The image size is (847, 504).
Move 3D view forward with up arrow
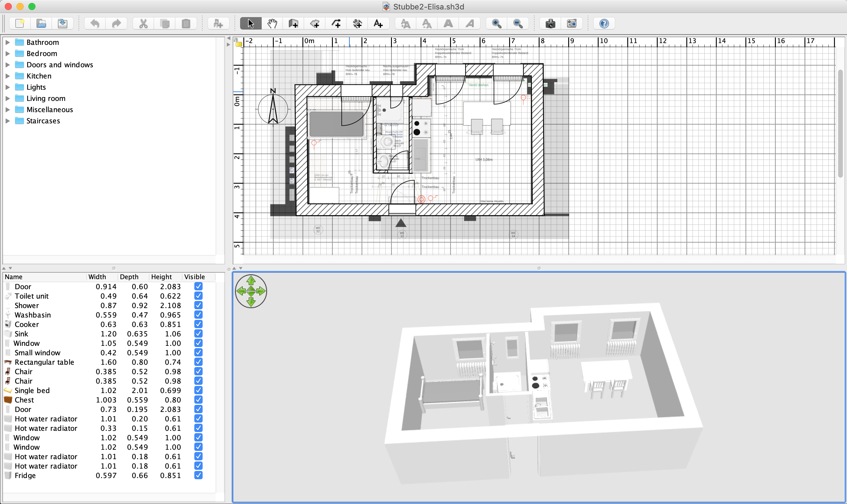(x=251, y=281)
